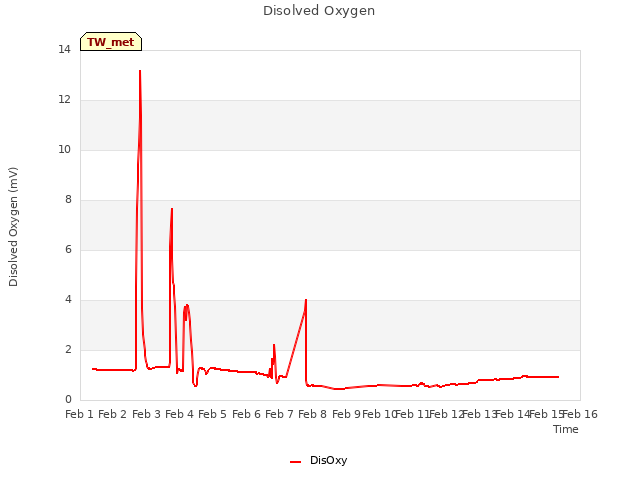Click the y-axis value 10
Screen dimensions: 640x480
(x=64, y=150)
